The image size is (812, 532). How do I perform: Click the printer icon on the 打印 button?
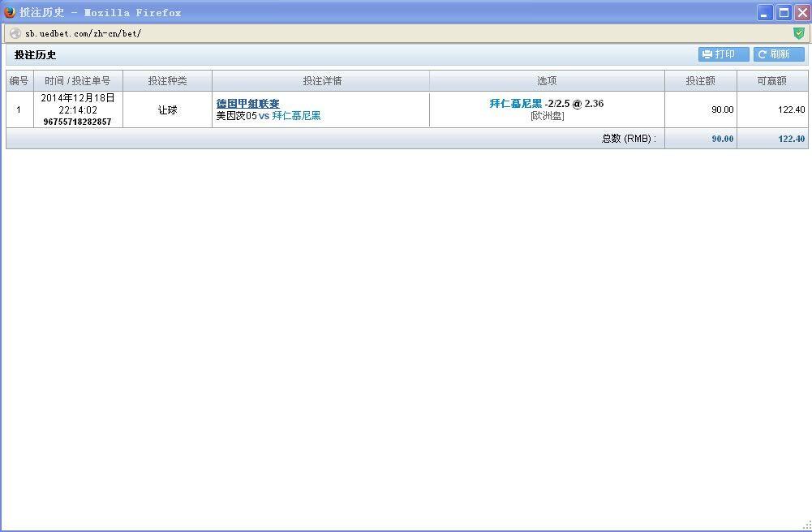(709, 54)
